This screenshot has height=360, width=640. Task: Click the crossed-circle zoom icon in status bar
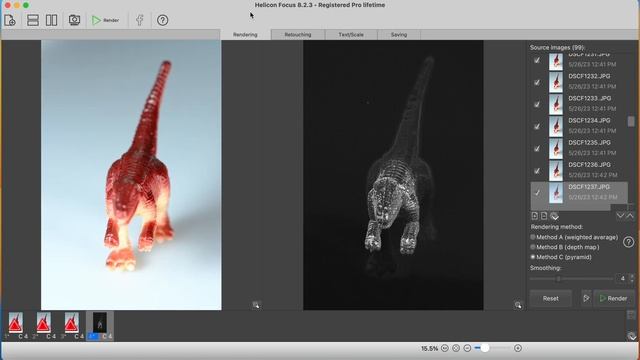[456, 348]
